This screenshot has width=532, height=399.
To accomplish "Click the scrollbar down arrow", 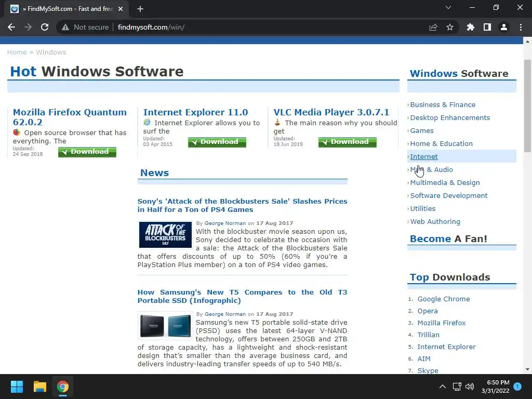I will tap(527, 369).
